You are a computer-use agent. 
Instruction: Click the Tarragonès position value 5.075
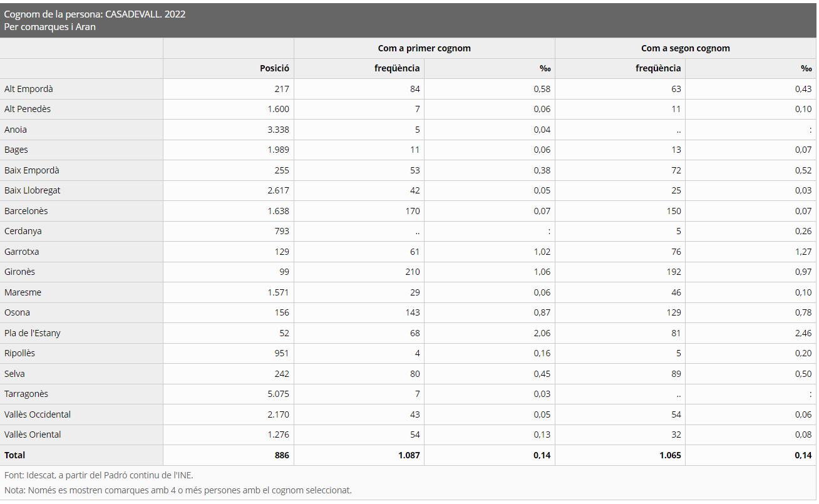277,394
